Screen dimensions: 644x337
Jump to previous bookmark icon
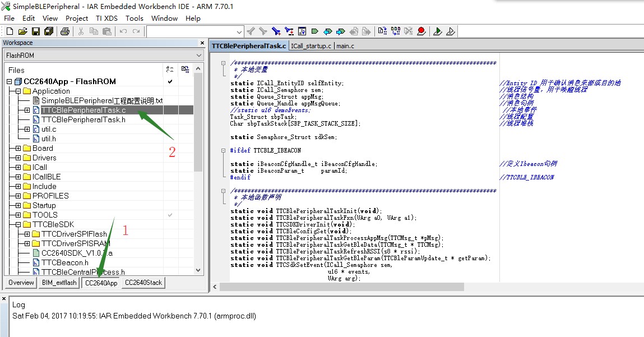[x=328, y=31]
